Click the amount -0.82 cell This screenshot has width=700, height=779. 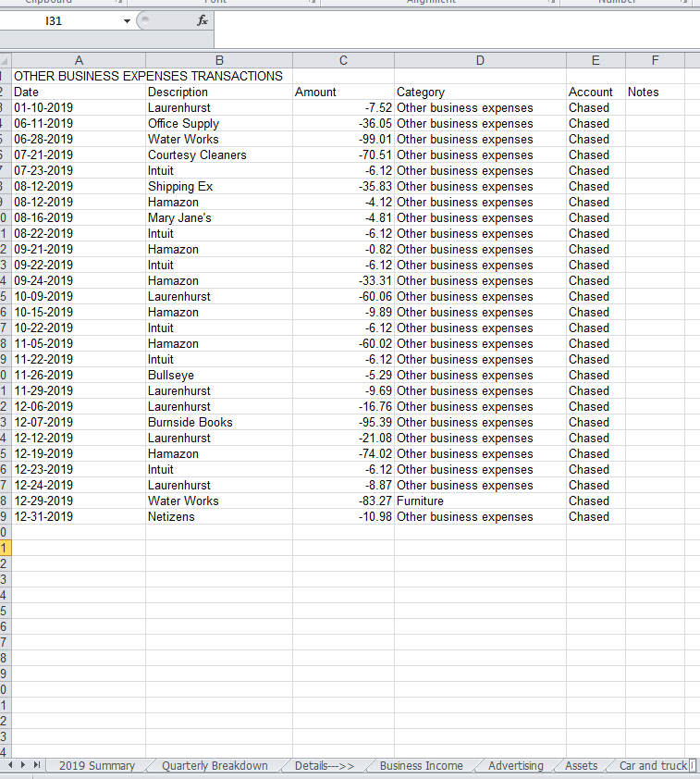(x=343, y=250)
